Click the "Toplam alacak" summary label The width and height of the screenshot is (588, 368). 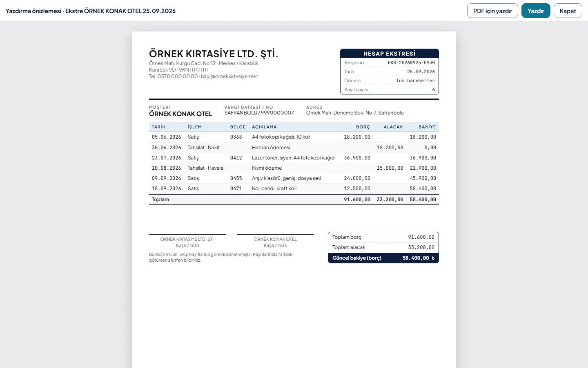[x=349, y=247]
